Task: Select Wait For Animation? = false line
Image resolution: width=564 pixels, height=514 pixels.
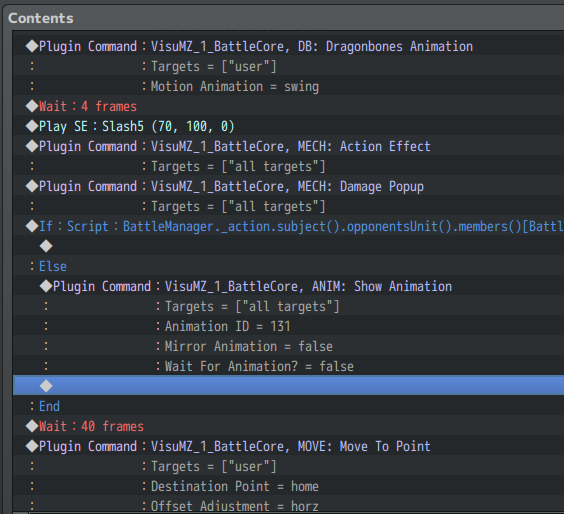Action: [x=288, y=366]
